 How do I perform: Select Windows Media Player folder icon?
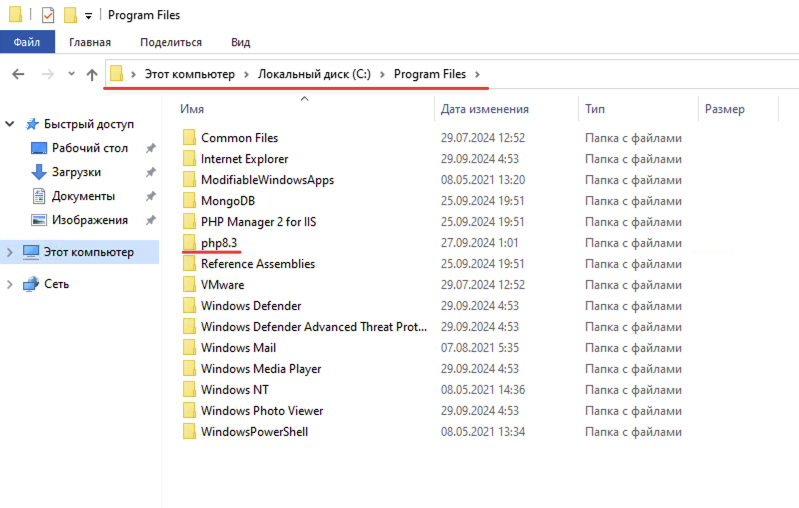189,368
